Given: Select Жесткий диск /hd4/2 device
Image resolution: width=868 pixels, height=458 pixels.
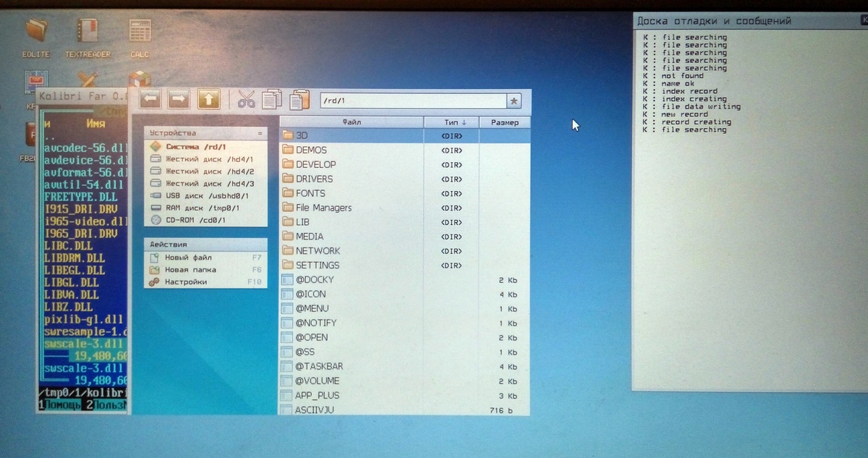Looking at the screenshot, I should coord(209,171).
